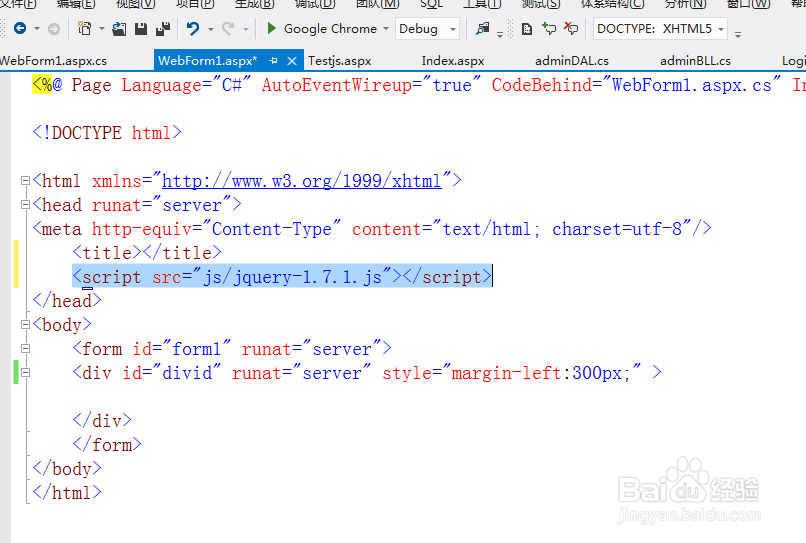806x543 pixels.
Task: Click the Language="C#" attribute
Action: pyautogui.click(x=187, y=85)
